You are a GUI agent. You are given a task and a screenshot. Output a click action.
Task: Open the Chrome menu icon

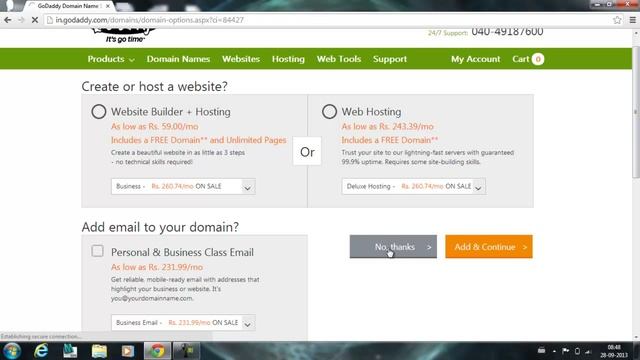click(633, 20)
